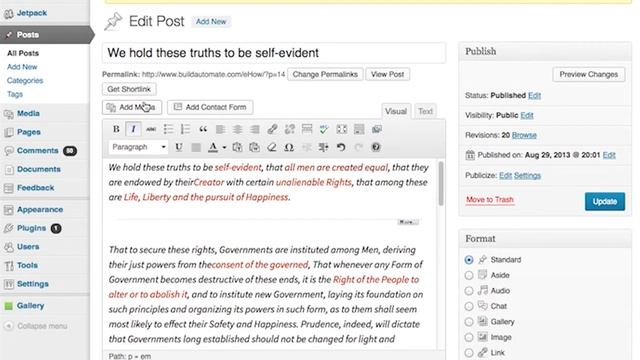The image size is (640, 360).
Task: Apply underline formatting
Action: [x=179, y=147]
